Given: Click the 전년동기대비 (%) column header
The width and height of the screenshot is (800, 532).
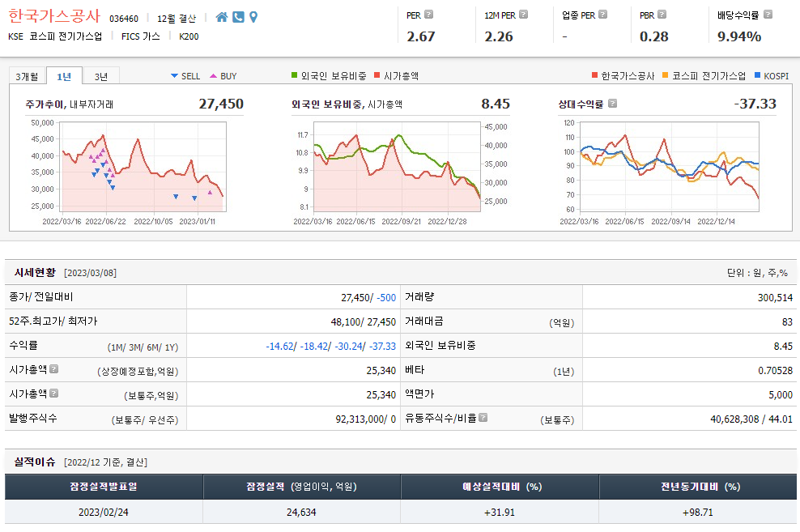Looking at the screenshot, I should pyautogui.click(x=698, y=487).
